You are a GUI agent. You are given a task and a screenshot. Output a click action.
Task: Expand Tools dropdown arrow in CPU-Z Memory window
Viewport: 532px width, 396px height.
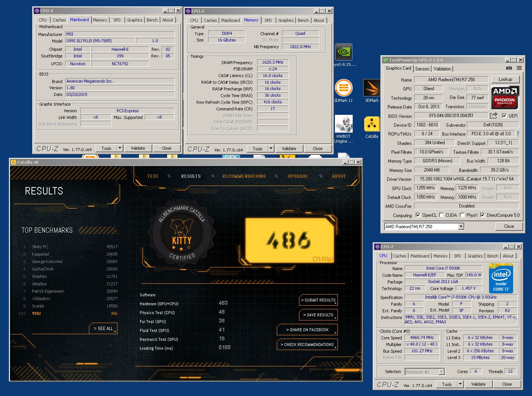tap(271, 149)
